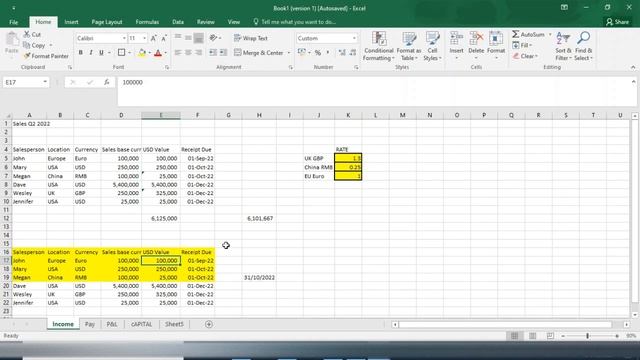
Task: Open the Custom number format dropdown
Action: tap(354, 38)
